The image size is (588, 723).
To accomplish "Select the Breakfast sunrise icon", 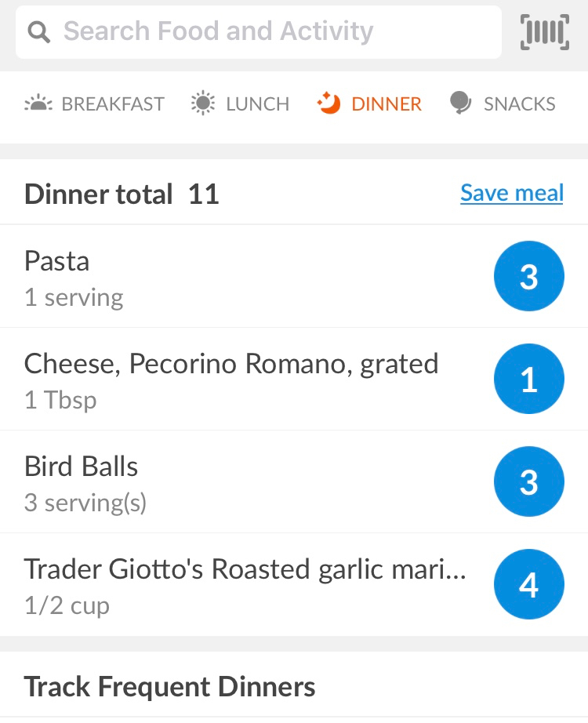I will pyautogui.click(x=38, y=104).
